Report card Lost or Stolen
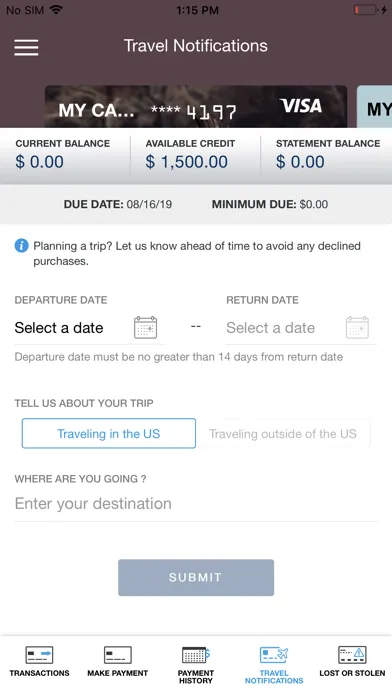 352,661
